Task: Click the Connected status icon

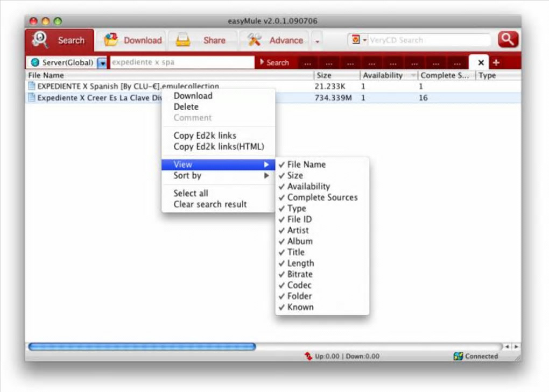Action: pos(458,356)
